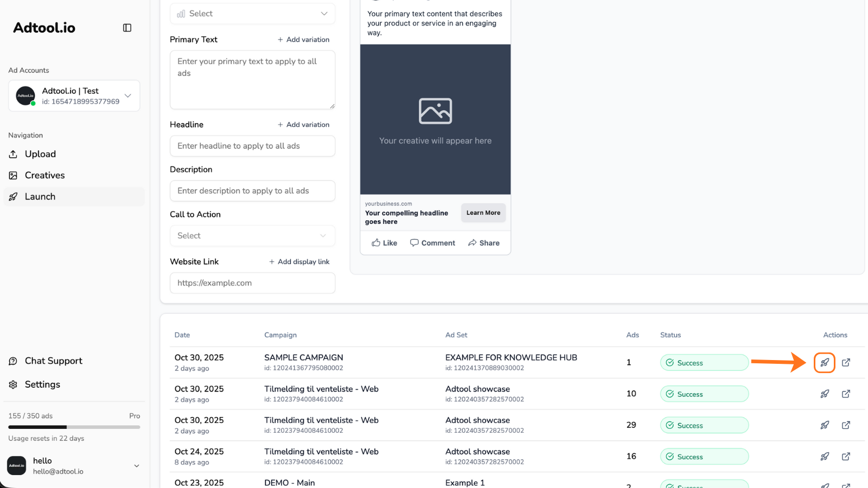Click the Actions column header
This screenshot has height=488, width=868.
835,335
